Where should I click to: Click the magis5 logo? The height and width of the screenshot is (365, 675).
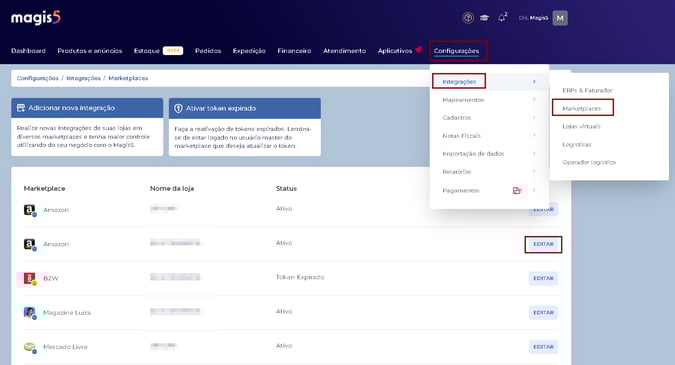(x=36, y=18)
